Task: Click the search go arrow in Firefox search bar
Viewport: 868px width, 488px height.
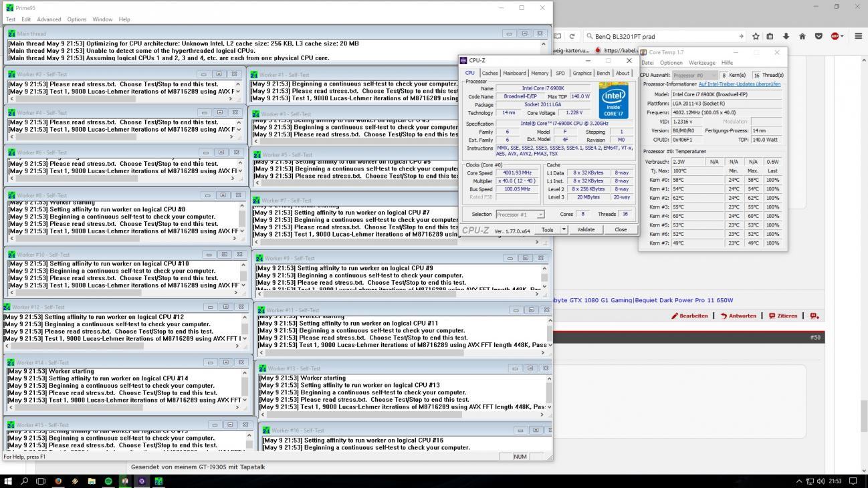Action: pos(740,37)
